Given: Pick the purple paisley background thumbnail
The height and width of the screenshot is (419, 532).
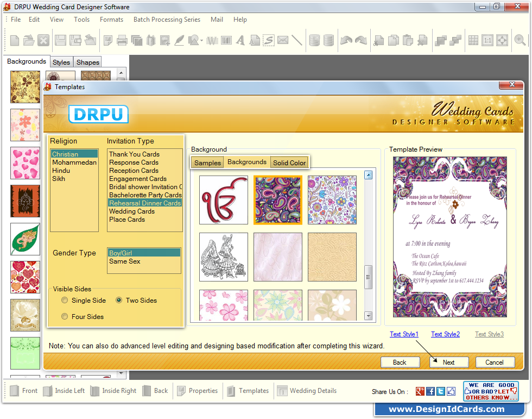Looking at the screenshot, I should pyautogui.click(x=278, y=200).
